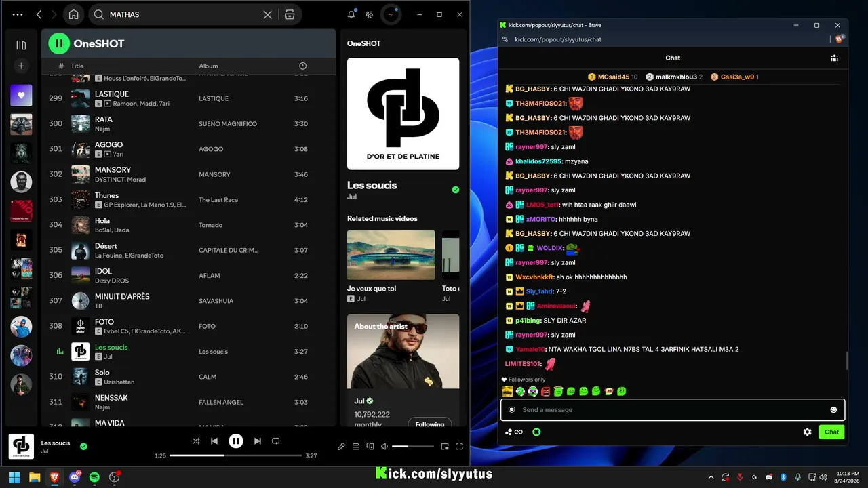The height and width of the screenshot is (488, 868).
Task: Open Connect to a device
Action: [x=370, y=447]
